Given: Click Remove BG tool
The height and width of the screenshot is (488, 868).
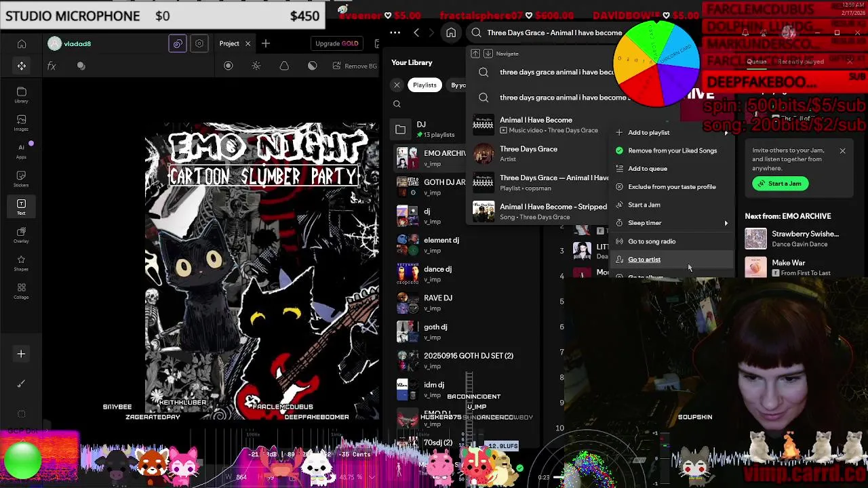Looking at the screenshot, I should [355, 66].
